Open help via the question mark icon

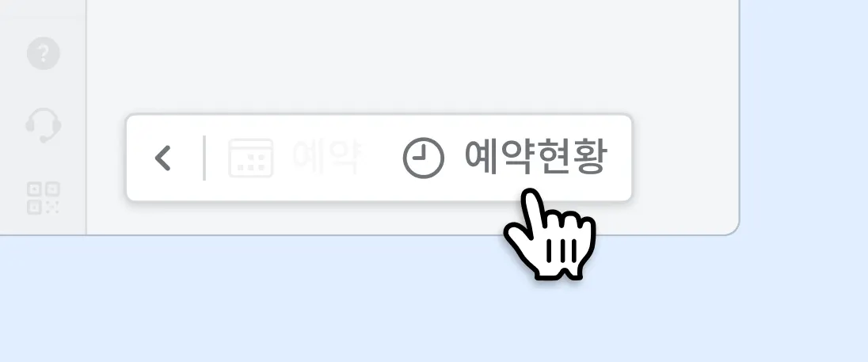pos(44,54)
